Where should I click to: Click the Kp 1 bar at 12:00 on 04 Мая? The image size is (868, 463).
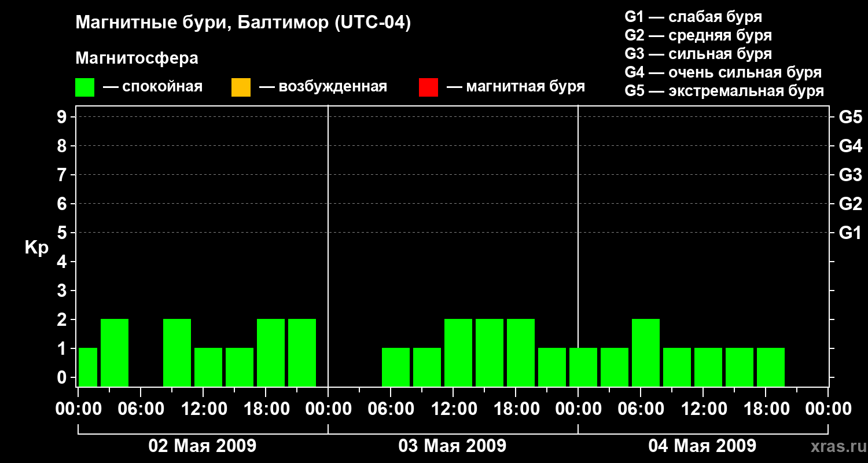point(708,367)
